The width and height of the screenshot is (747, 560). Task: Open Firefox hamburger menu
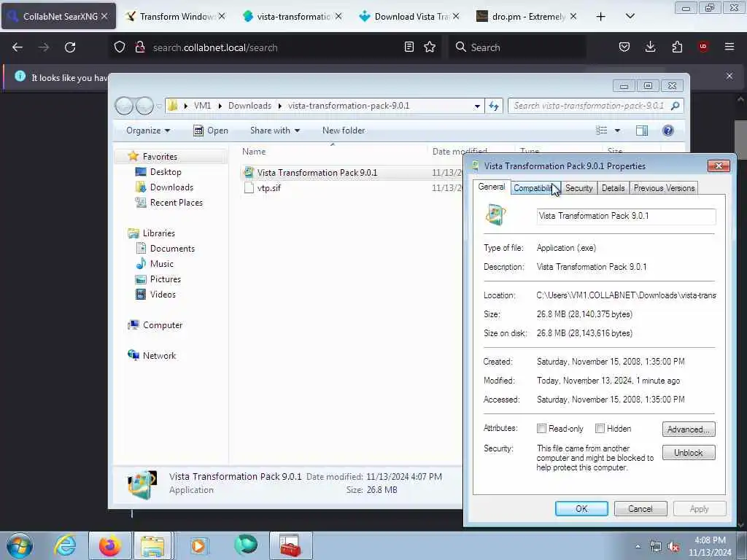pyautogui.click(x=729, y=47)
